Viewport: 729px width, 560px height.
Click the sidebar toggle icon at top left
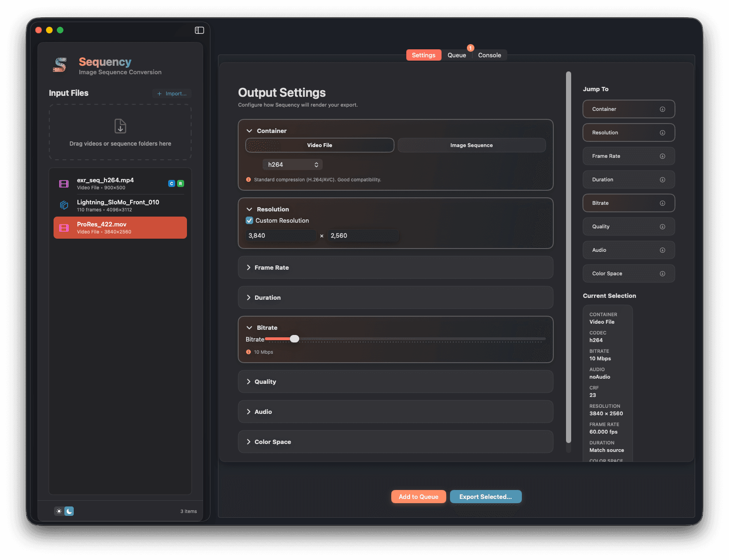tap(199, 30)
